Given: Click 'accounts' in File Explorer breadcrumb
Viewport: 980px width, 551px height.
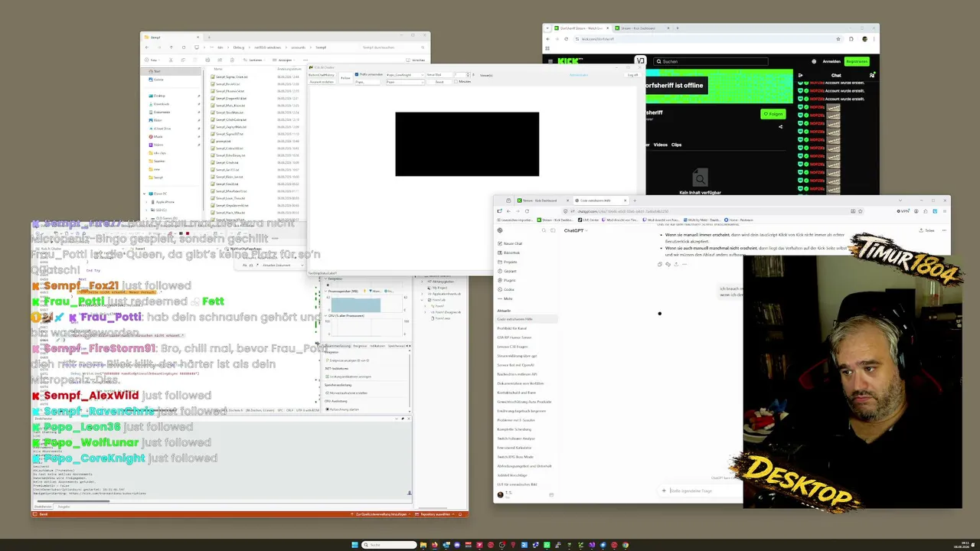Looking at the screenshot, I should (298, 47).
